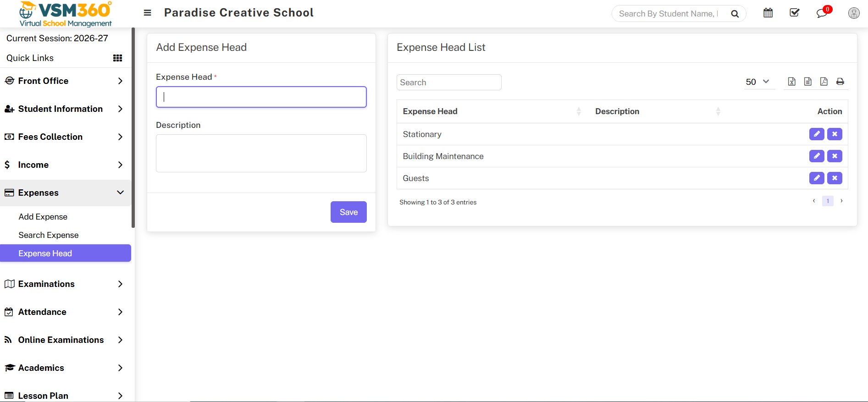This screenshot has height=402, width=868.
Task: Print the expense head list
Action: click(840, 82)
